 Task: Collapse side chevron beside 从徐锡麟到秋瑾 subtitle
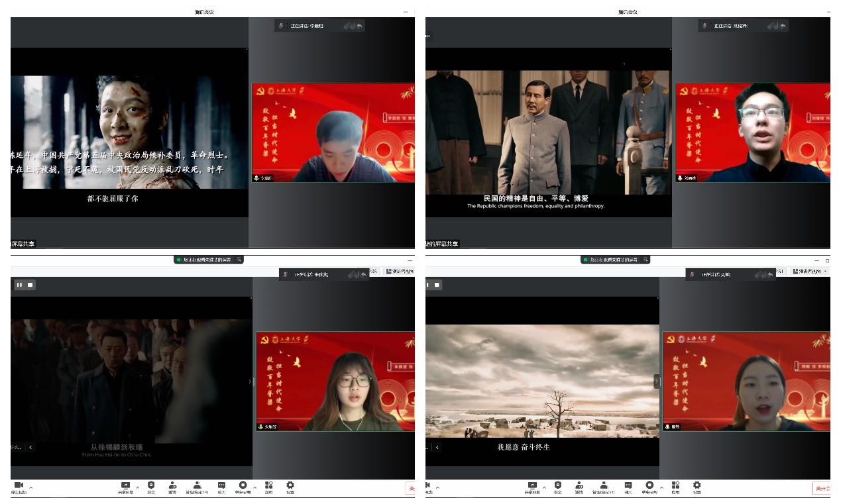pyautogui.click(x=30, y=447)
